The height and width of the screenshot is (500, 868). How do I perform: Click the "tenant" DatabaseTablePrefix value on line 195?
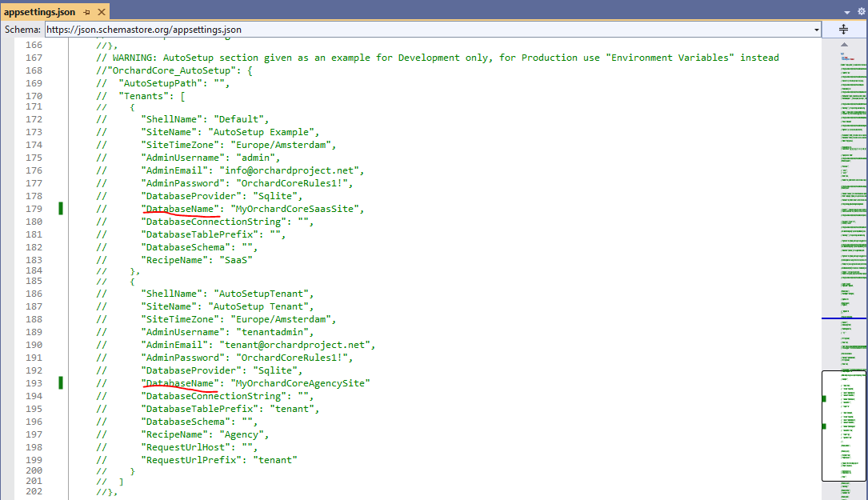point(292,409)
